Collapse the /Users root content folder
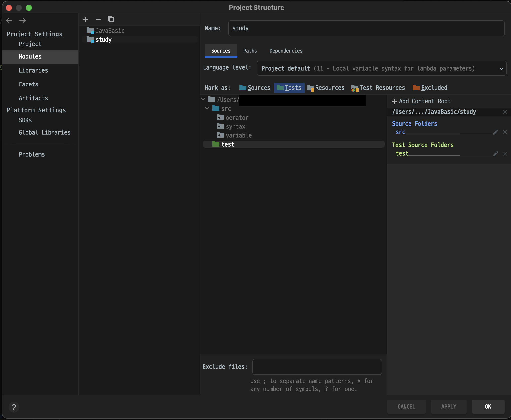This screenshot has width=511, height=420. pos(203,99)
